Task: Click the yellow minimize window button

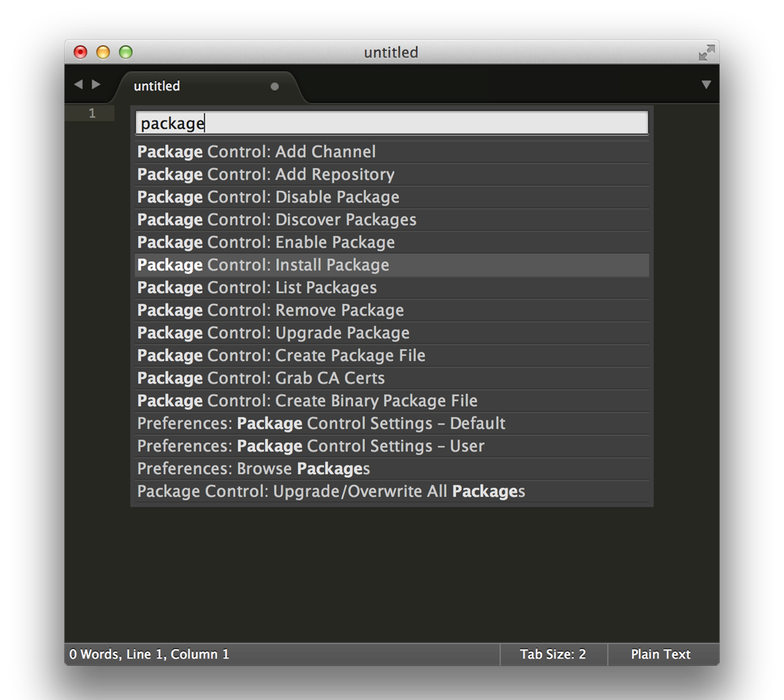Action: [103, 52]
